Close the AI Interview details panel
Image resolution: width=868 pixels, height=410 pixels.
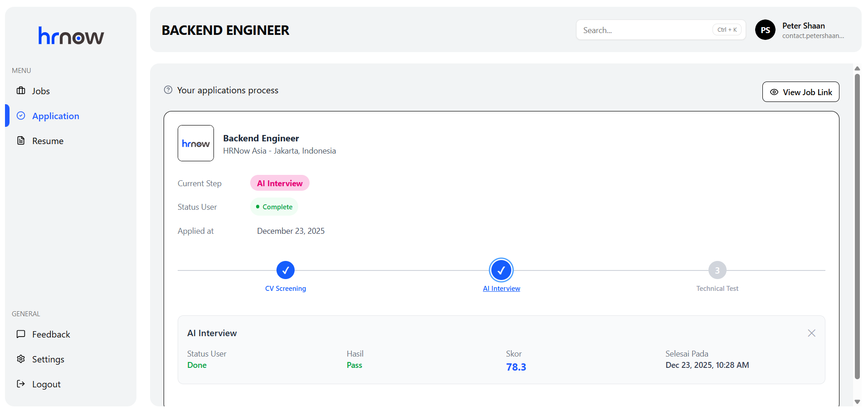coord(811,333)
